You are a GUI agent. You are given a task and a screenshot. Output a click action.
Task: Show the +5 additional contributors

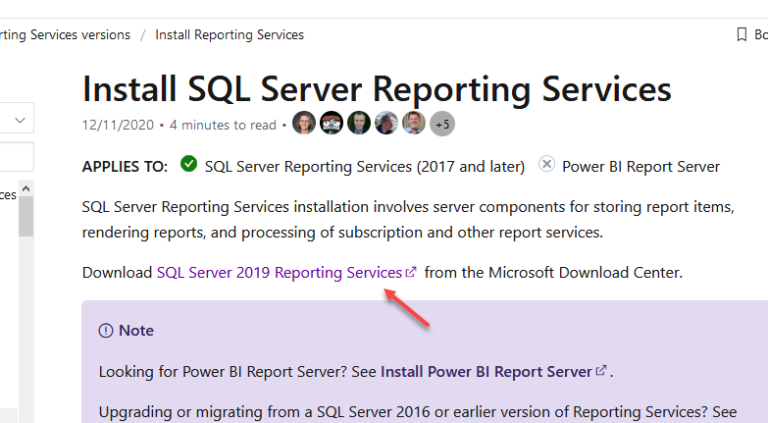pyautogui.click(x=441, y=124)
